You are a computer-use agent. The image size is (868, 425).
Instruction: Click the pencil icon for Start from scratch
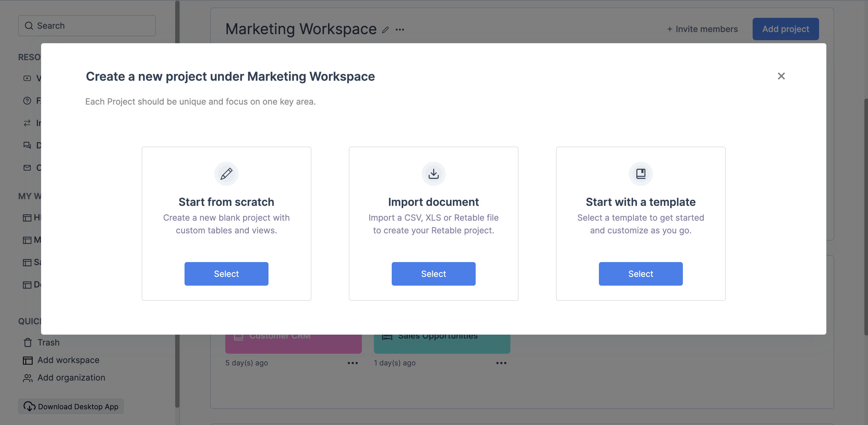pos(227,174)
